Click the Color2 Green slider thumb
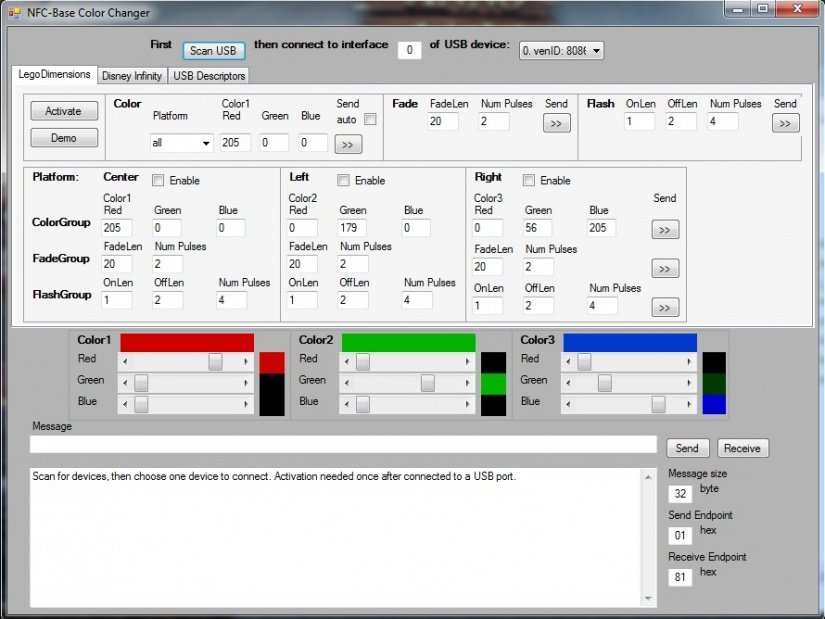 [x=427, y=383]
